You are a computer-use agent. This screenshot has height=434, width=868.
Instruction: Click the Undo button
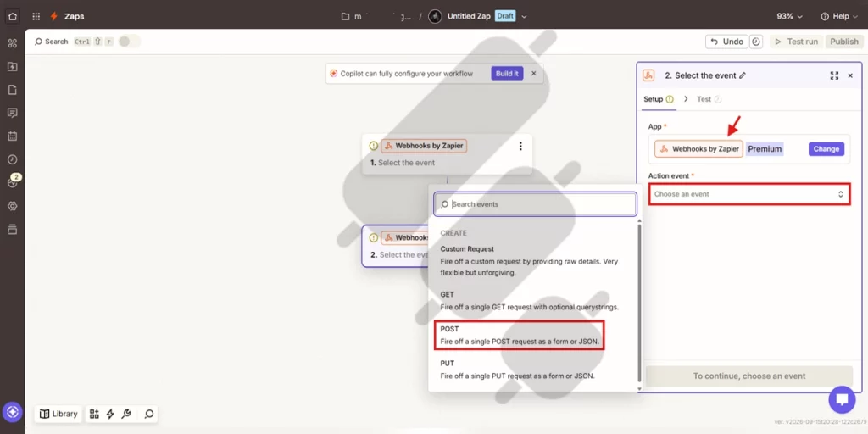726,42
